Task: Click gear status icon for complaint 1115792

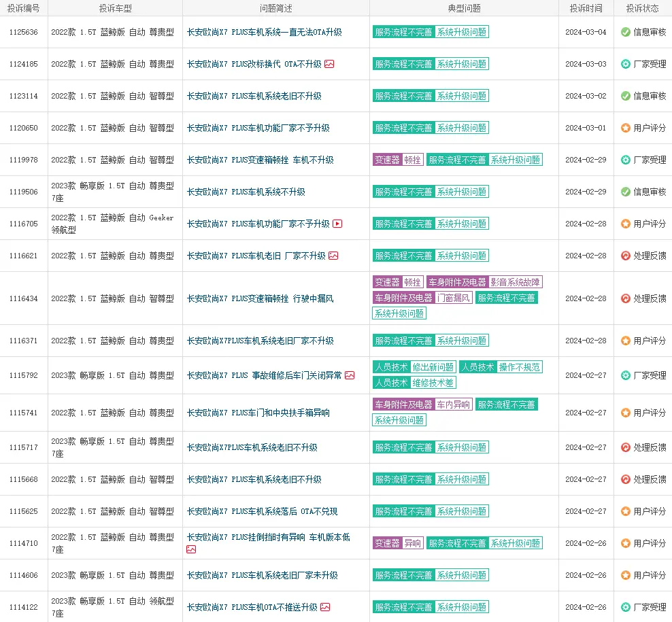Action: click(x=626, y=376)
